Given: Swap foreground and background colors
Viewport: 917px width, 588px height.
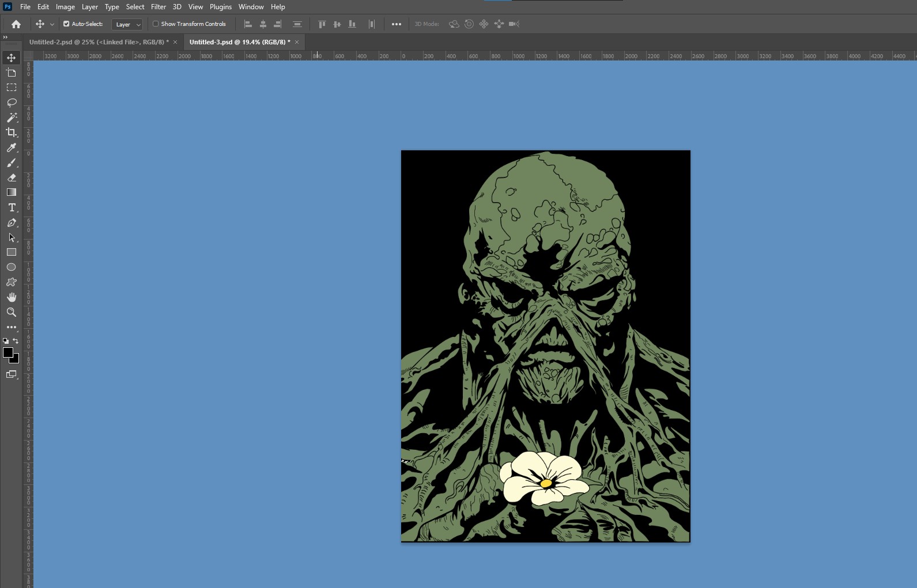Looking at the screenshot, I should [16, 341].
